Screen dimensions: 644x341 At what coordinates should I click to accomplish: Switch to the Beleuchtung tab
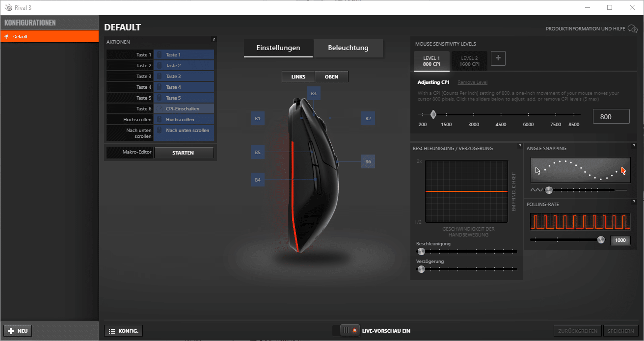click(x=348, y=48)
